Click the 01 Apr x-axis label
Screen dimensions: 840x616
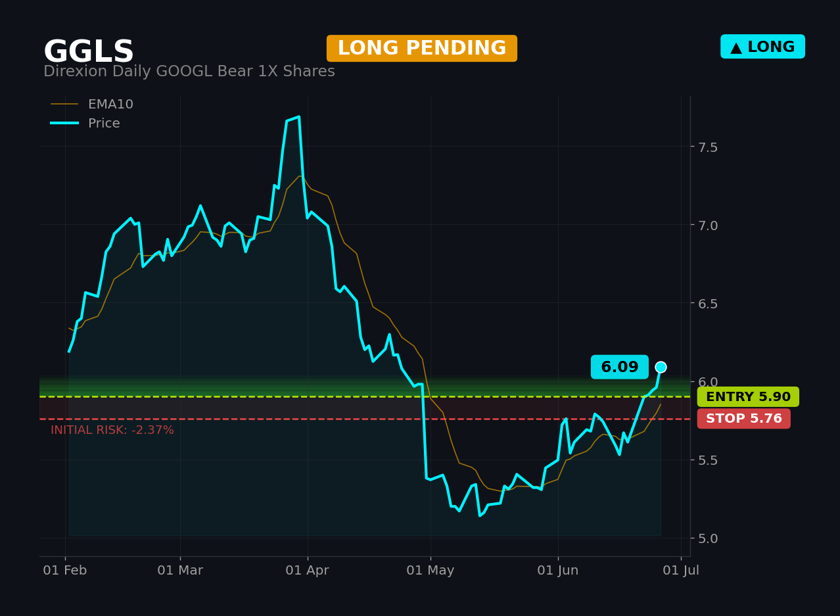[x=308, y=571]
